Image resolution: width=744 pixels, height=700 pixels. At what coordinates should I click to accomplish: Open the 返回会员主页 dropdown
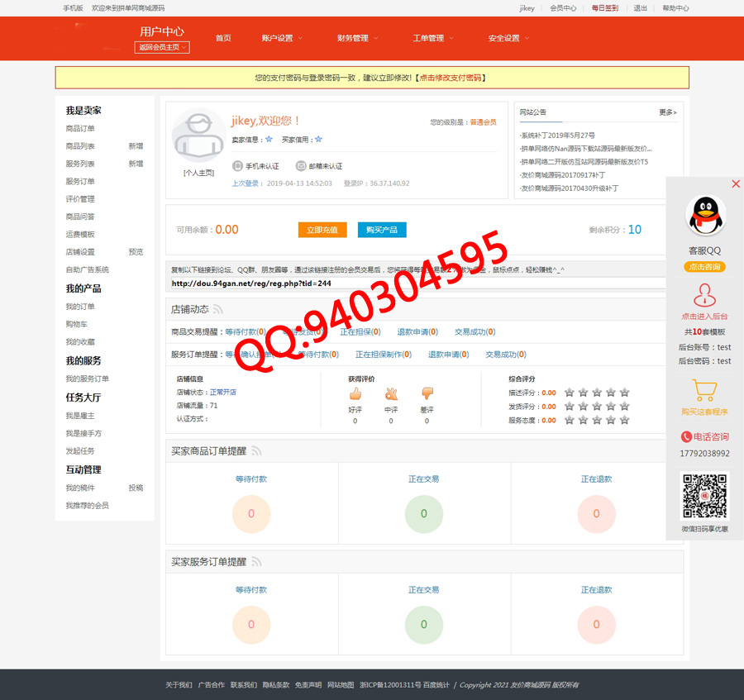coord(162,47)
